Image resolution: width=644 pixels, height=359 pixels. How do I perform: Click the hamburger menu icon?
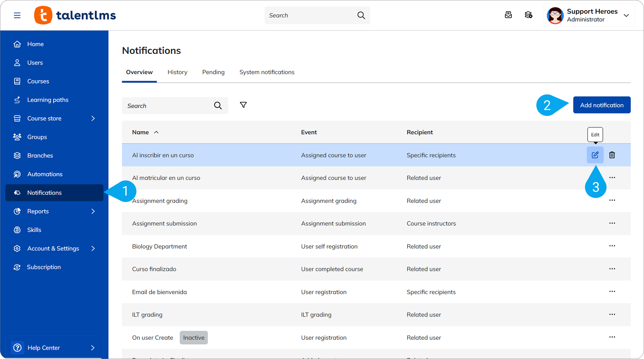click(17, 15)
